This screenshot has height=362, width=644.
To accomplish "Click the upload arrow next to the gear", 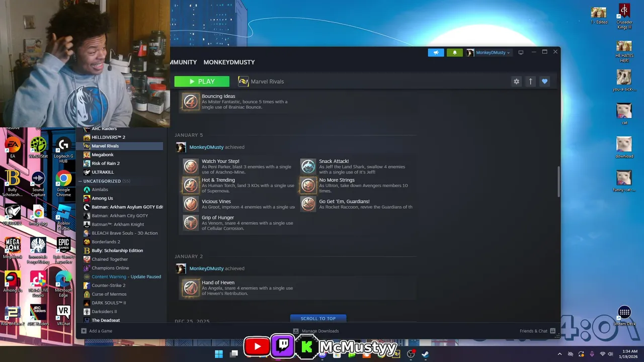I will tap(530, 81).
